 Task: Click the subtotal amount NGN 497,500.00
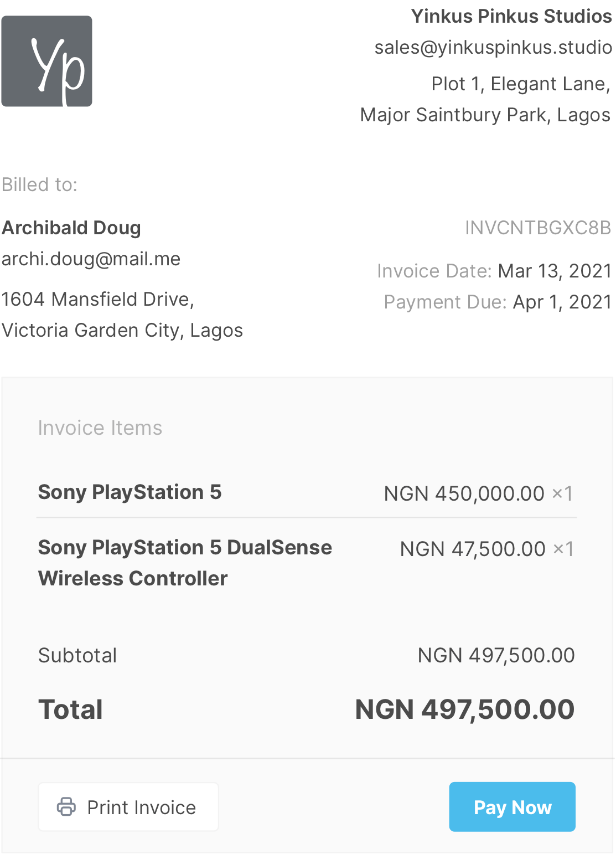point(496,655)
